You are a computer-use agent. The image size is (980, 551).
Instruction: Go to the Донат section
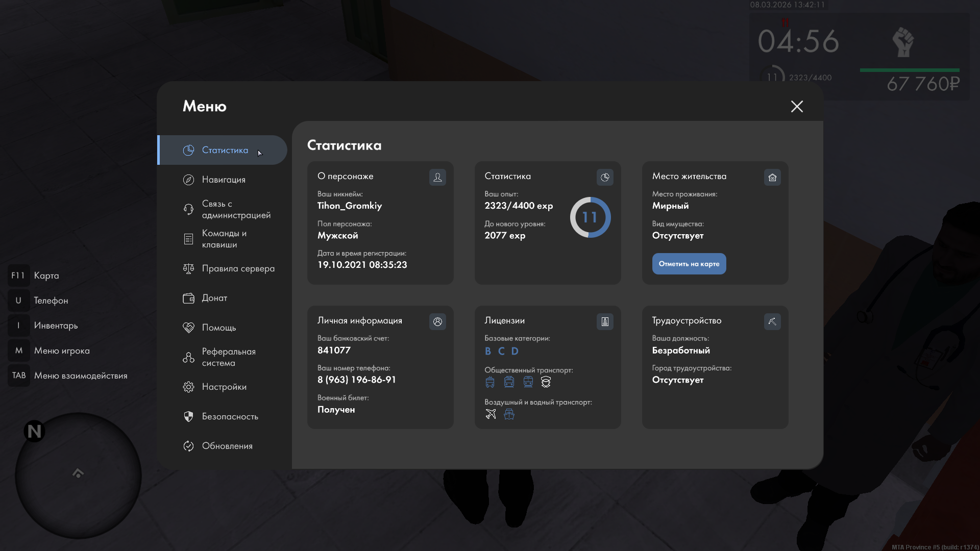pos(214,298)
